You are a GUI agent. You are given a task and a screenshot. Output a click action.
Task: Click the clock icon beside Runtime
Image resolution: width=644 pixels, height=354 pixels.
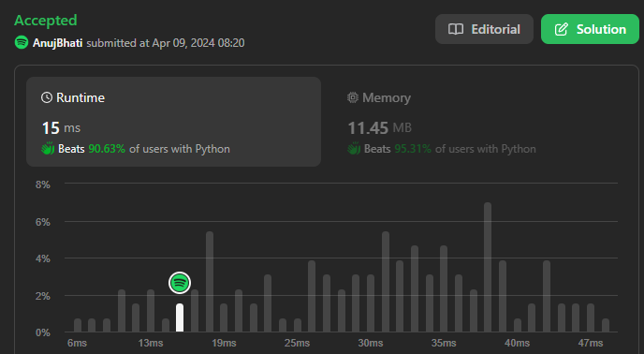tap(47, 97)
